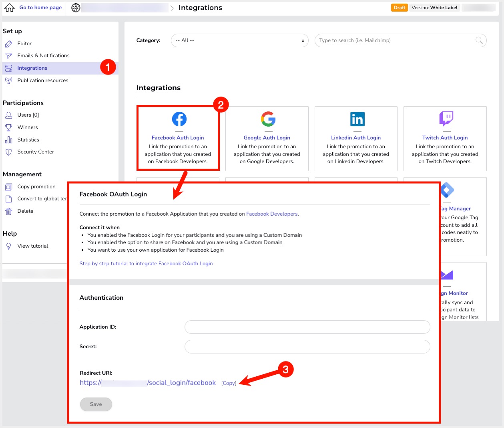The image size is (504, 428).
Task: Click the integrations search box
Action: [401, 40]
